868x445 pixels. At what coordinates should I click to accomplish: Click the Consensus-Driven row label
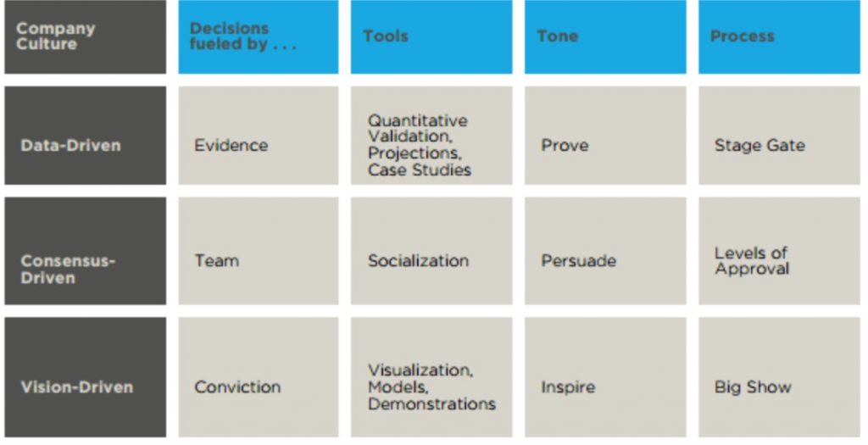[86, 251]
